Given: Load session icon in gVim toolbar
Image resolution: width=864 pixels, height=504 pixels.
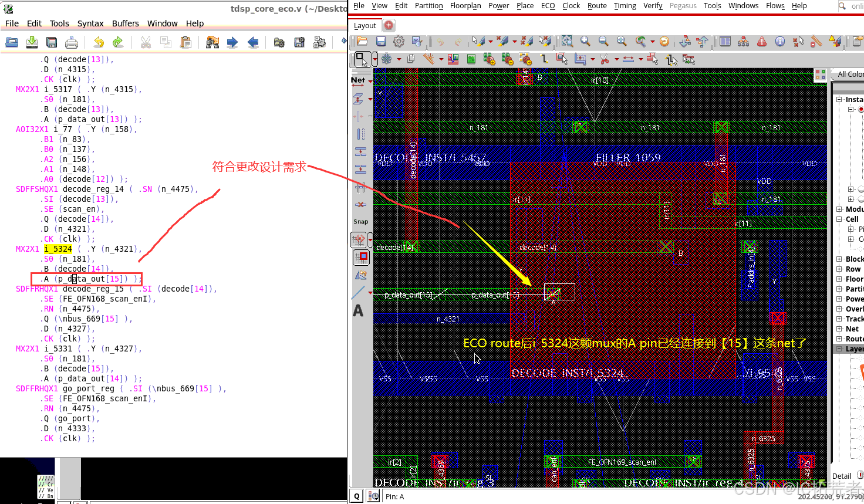Looking at the screenshot, I should 279,42.
